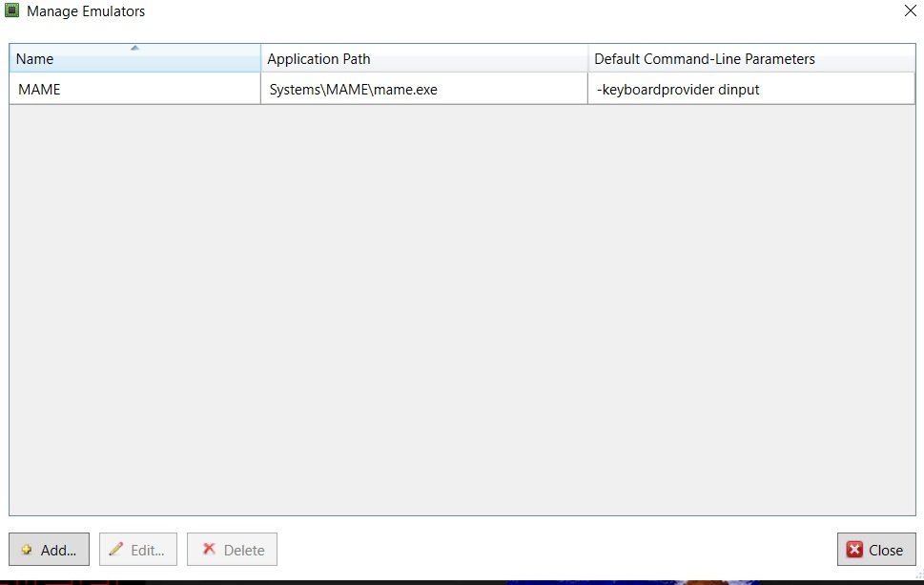This screenshot has height=585, width=924.
Task: Sort by Default Command-Line Parameters header
Action: [x=751, y=58]
